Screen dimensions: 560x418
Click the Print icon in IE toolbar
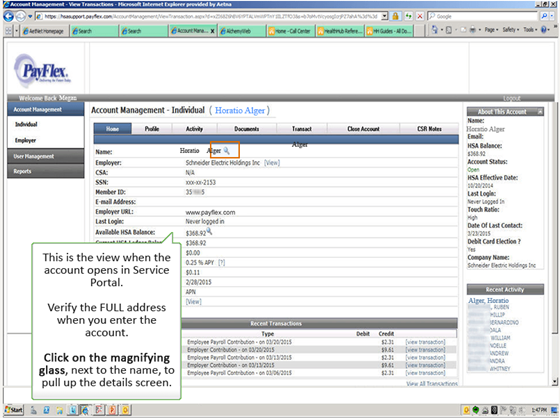[x=472, y=30]
